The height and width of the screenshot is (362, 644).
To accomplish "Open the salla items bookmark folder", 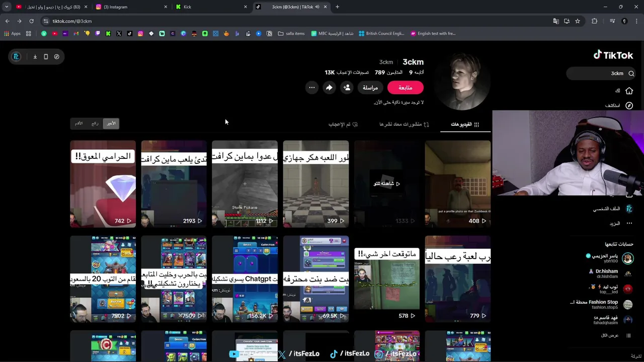I will [x=291, y=34].
